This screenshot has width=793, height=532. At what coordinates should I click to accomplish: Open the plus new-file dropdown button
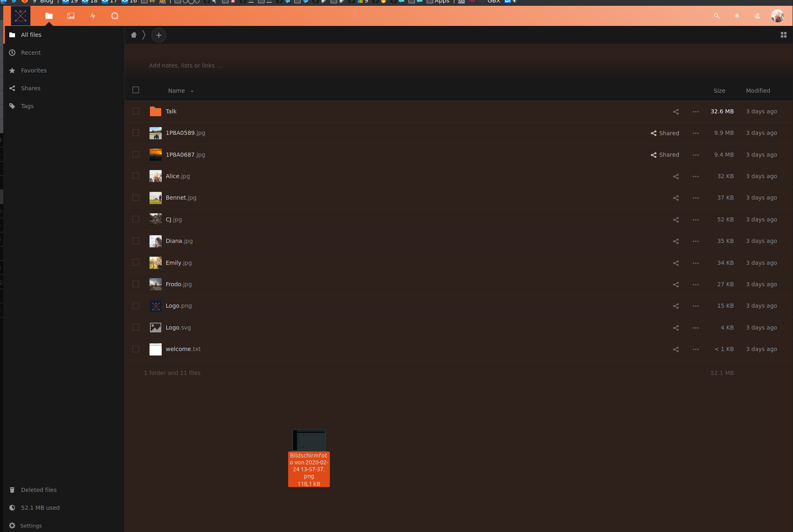click(159, 35)
